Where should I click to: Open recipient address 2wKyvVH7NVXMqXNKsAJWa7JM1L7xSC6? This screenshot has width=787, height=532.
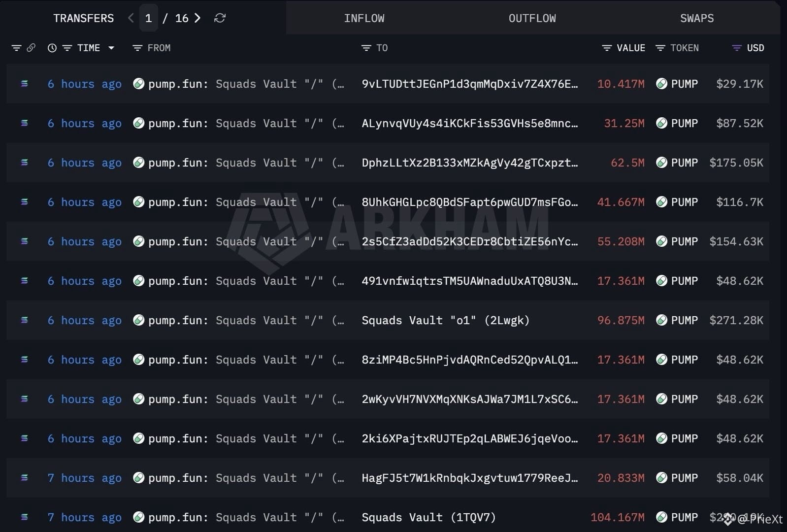pyautogui.click(x=470, y=399)
